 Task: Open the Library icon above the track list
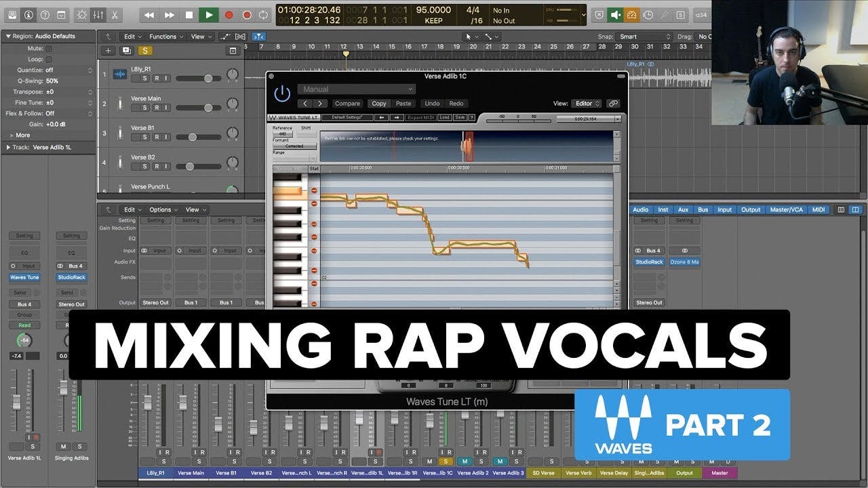pyautogui.click(x=12, y=15)
